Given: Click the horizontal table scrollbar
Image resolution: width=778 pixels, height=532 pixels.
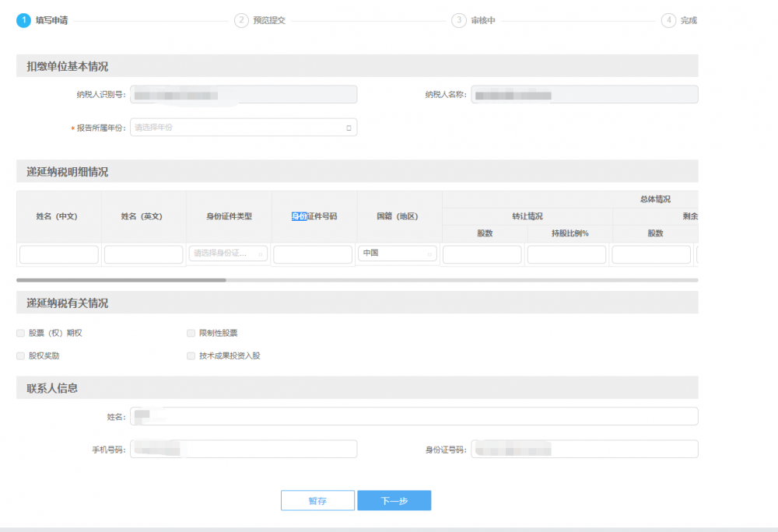Looking at the screenshot, I should tap(121, 279).
